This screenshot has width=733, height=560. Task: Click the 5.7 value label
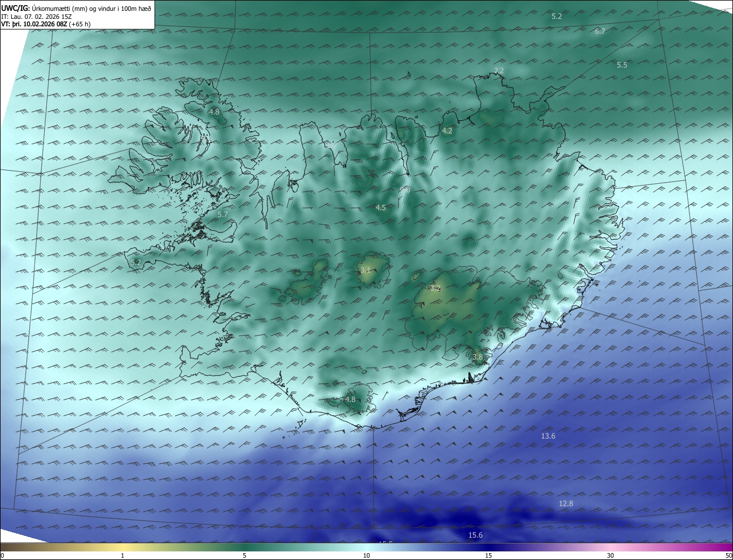coord(223,215)
